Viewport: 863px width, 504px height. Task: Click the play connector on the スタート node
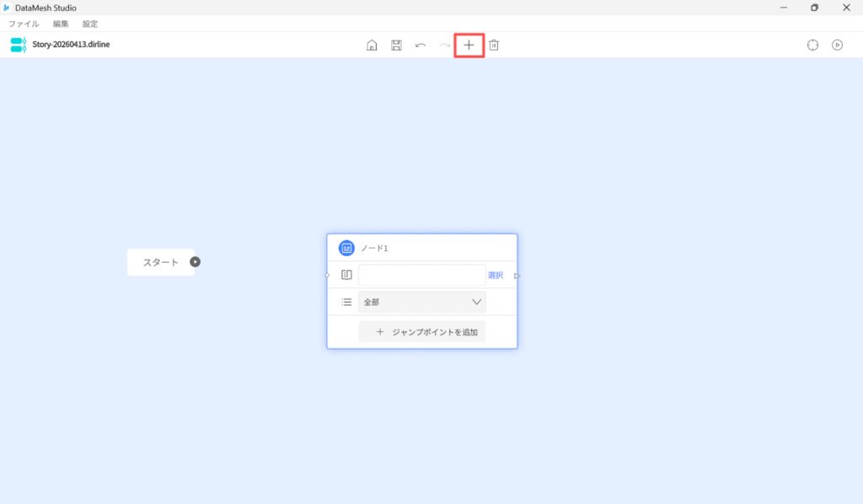196,262
